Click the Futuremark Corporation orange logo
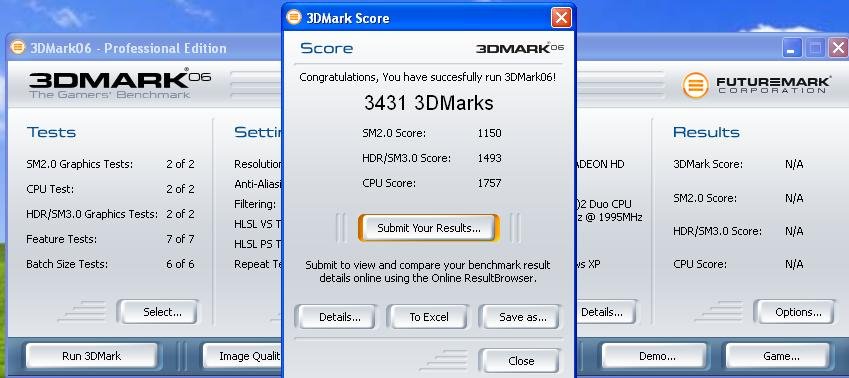 click(695, 85)
